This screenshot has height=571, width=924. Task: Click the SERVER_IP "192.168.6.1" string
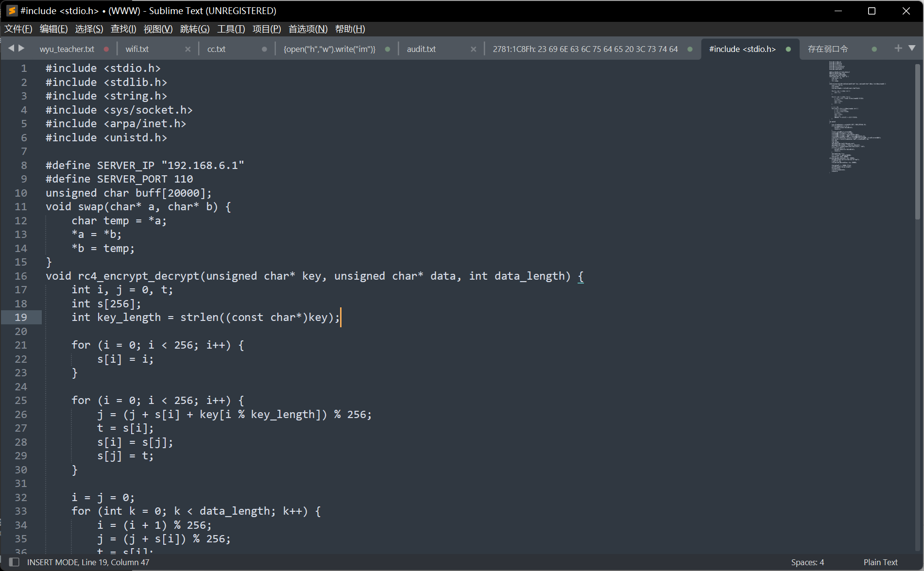click(x=203, y=165)
